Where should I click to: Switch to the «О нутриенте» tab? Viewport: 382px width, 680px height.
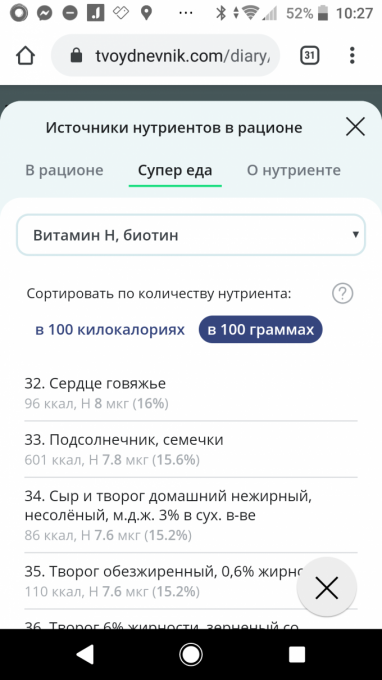[x=294, y=170]
